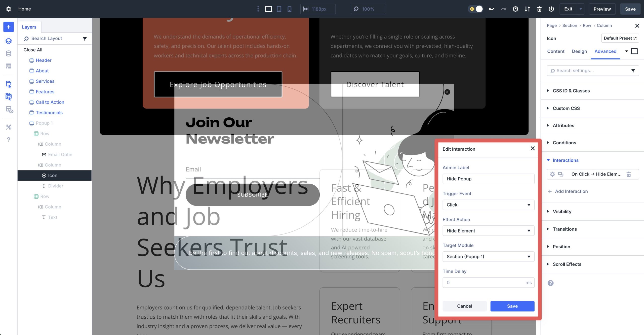Click the filter icon beside Search settings
Screen dimensions: 644x335
633,71
